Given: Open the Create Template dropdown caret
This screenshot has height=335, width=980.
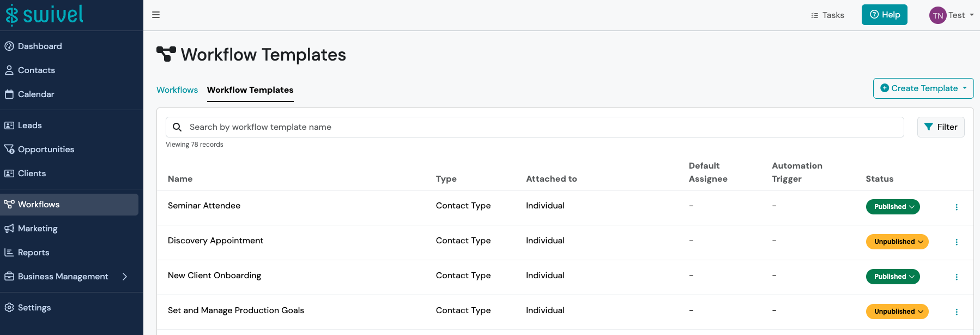Looking at the screenshot, I should pos(965,88).
